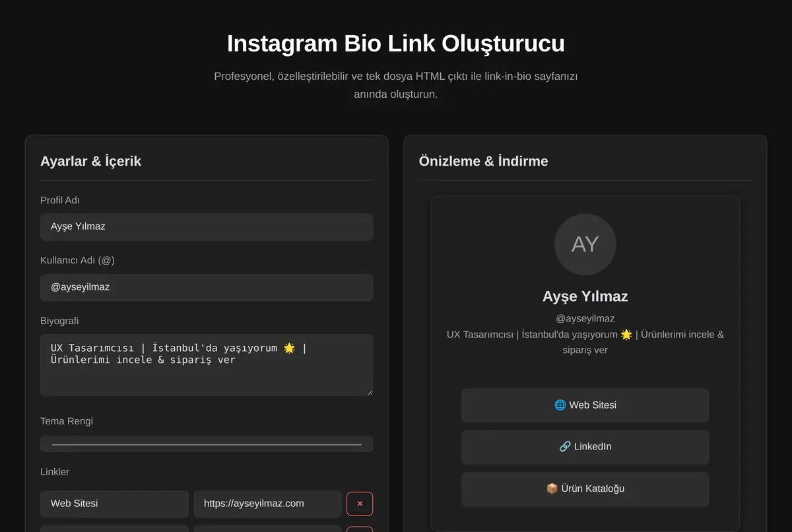Click the @ayseyilmaz preview handle
The image size is (792, 532).
pos(585,318)
